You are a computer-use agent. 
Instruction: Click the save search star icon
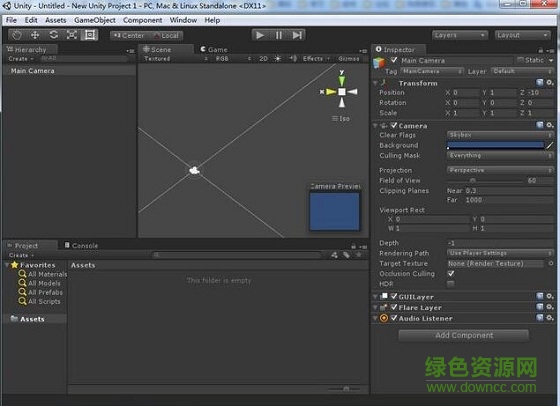pyautogui.click(x=359, y=255)
